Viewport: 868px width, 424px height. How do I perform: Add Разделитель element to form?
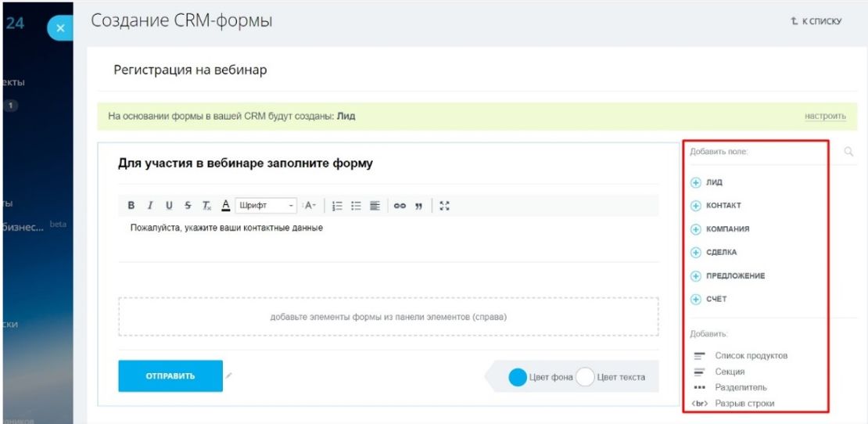pyautogui.click(x=730, y=387)
